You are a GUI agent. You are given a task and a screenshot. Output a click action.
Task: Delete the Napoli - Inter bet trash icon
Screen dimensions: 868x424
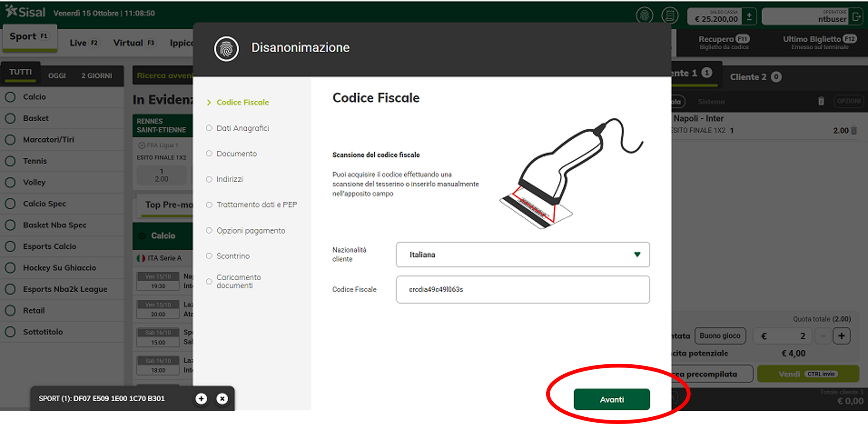(854, 131)
